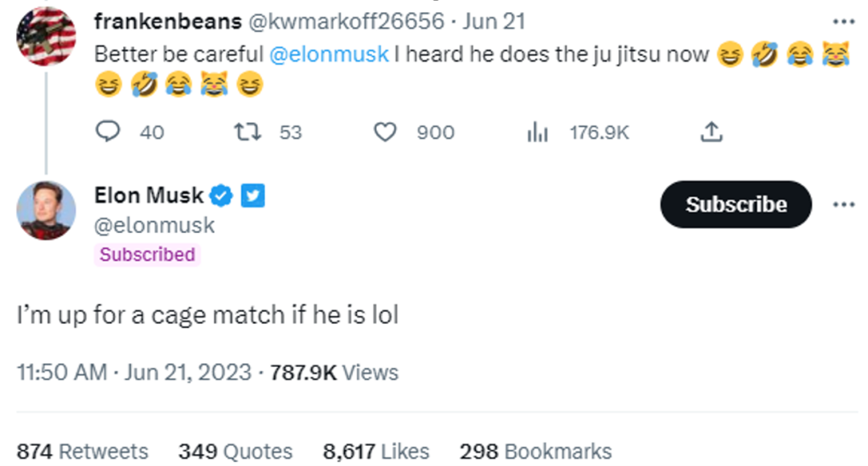Click the reply icon on frankenbeans tweet

(x=108, y=132)
